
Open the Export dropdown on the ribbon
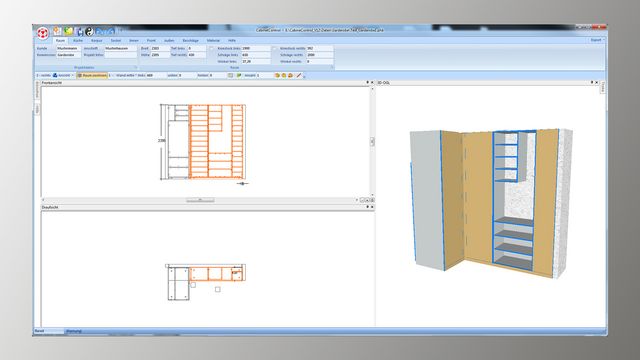tap(597, 40)
